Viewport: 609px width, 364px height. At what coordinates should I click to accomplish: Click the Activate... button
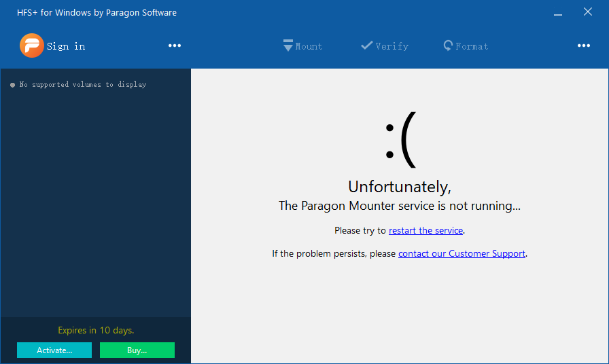tap(54, 350)
